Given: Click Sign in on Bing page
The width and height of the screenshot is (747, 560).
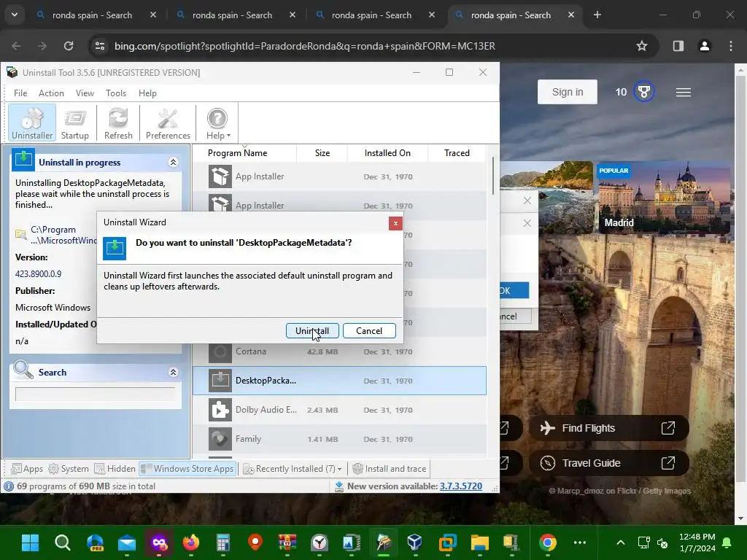Looking at the screenshot, I should click(x=568, y=92).
